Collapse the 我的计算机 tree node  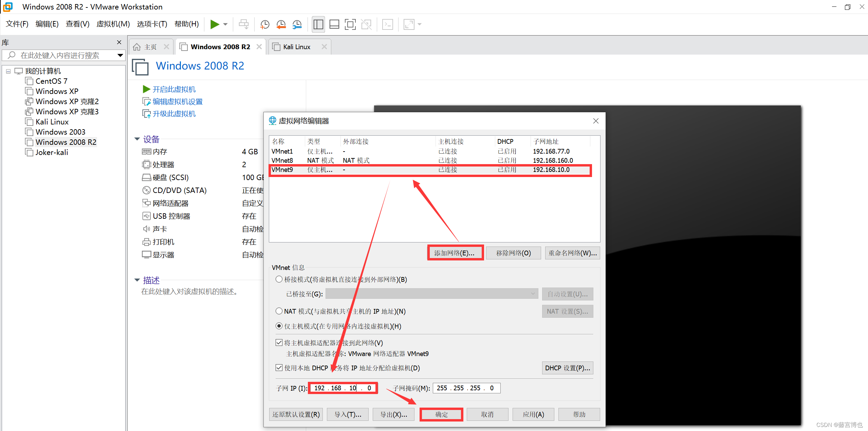(x=8, y=71)
